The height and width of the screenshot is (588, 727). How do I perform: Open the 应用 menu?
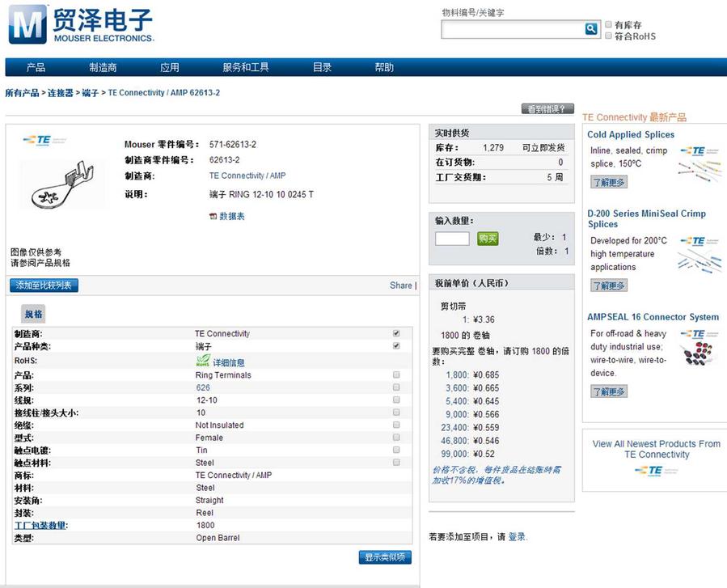pyautogui.click(x=170, y=68)
